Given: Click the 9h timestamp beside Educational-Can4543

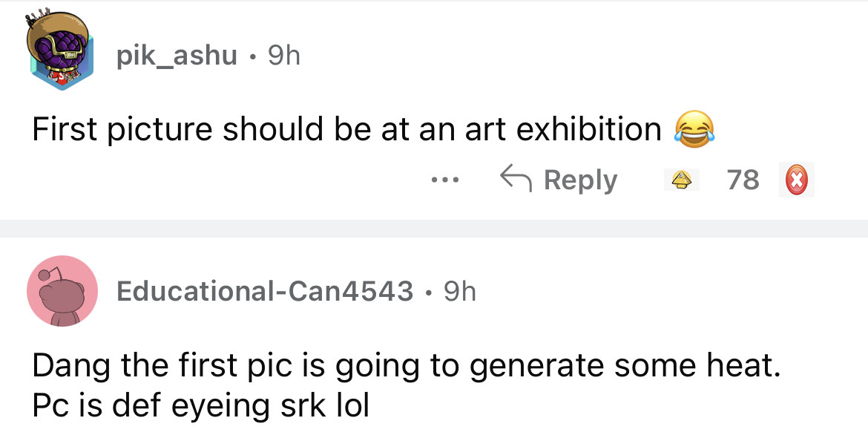Looking at the screenshot, I should 459,291.
